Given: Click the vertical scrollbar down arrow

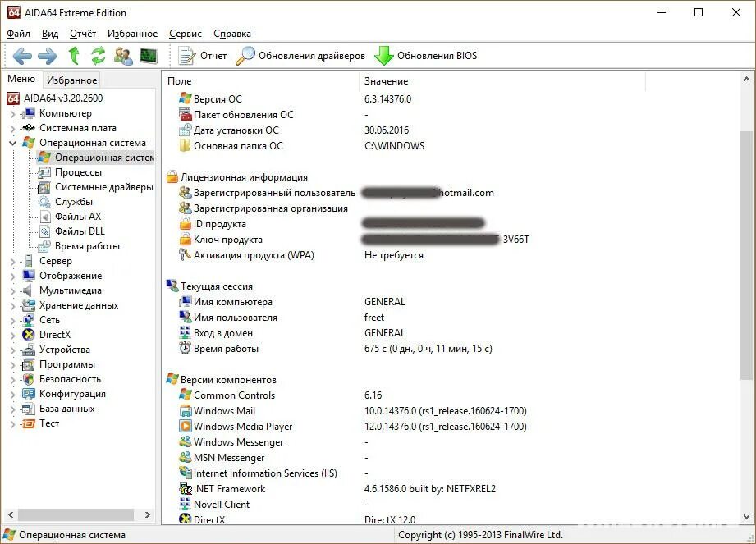Looking at the screenshot, I should coord(746,517).
